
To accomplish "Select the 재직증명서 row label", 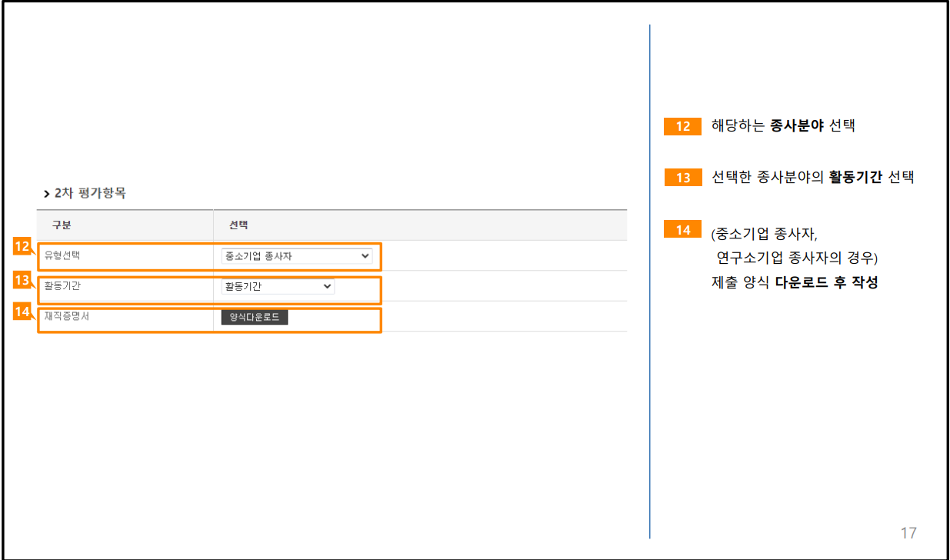I will (x=65, y=316).
